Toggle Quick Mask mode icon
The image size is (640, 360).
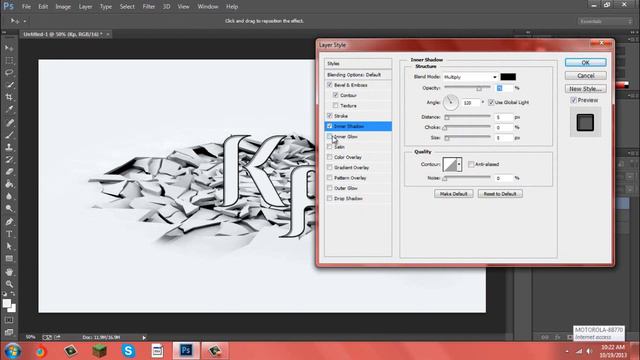pos(9,320)
